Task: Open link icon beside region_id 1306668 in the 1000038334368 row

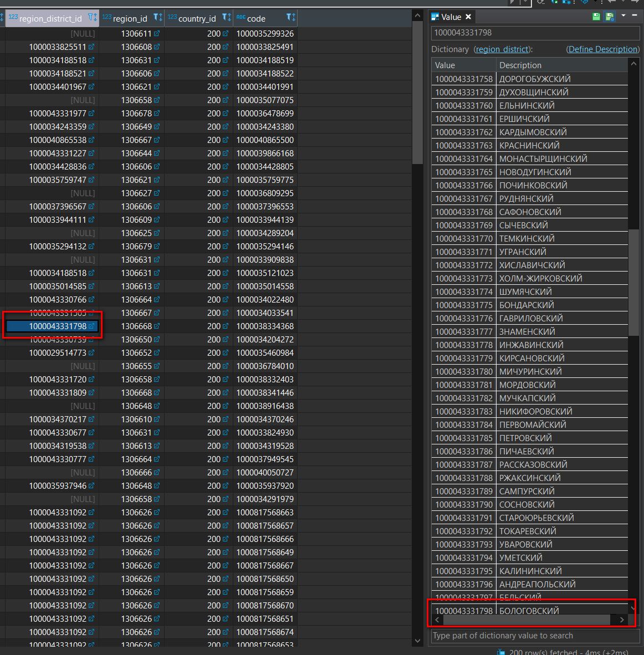Action: pyautogui.click(x=157, y=326)
